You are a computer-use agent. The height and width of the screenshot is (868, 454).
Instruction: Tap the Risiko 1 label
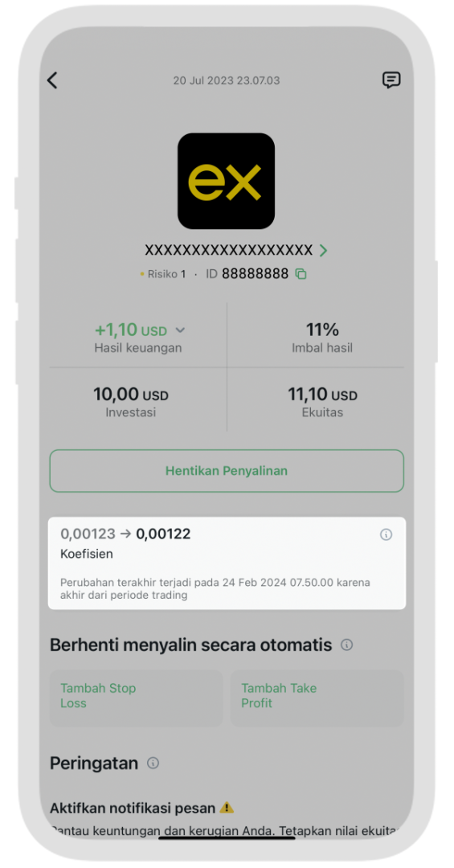(x=163, y=273)
